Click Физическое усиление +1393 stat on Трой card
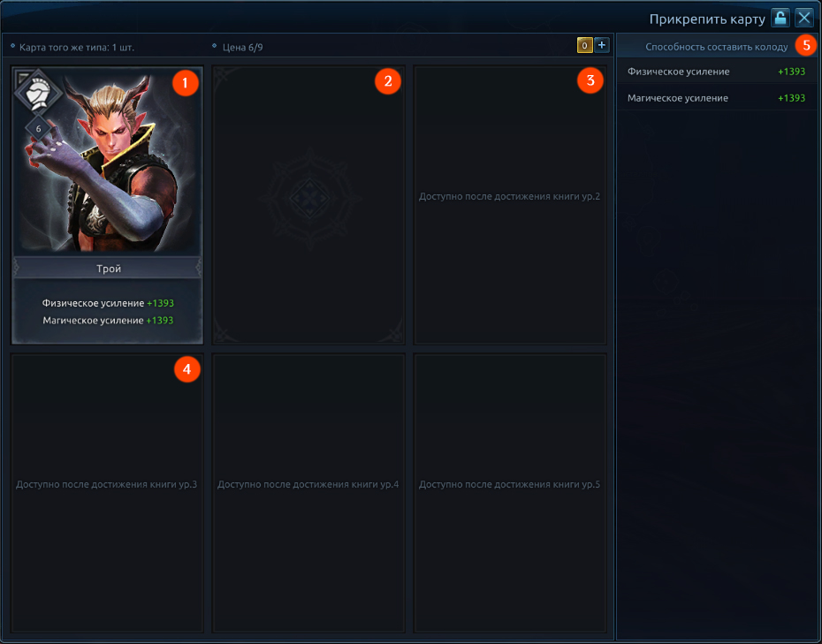The height and width of the screenshot is (644, 822). point(108,303)
